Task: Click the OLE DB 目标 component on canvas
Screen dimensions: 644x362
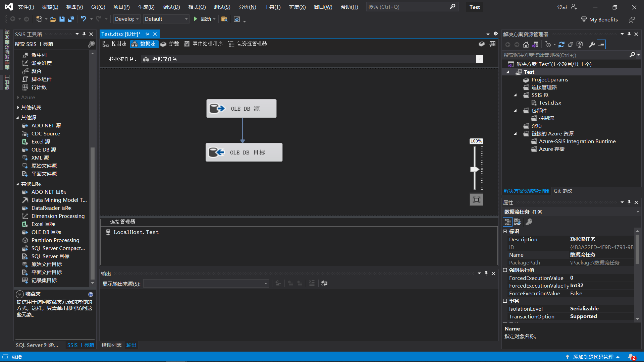Action: [x=244, y=153]
